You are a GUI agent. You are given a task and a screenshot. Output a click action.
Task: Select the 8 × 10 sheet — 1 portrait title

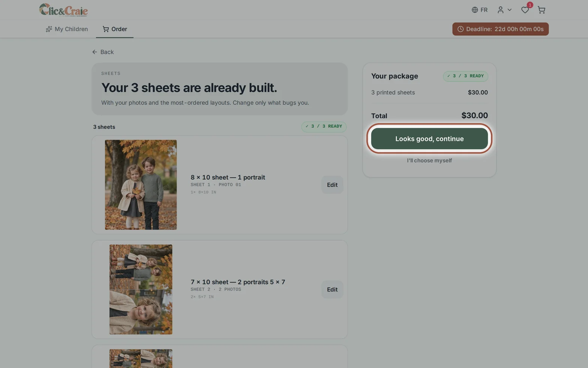click(x=228, y=177)
